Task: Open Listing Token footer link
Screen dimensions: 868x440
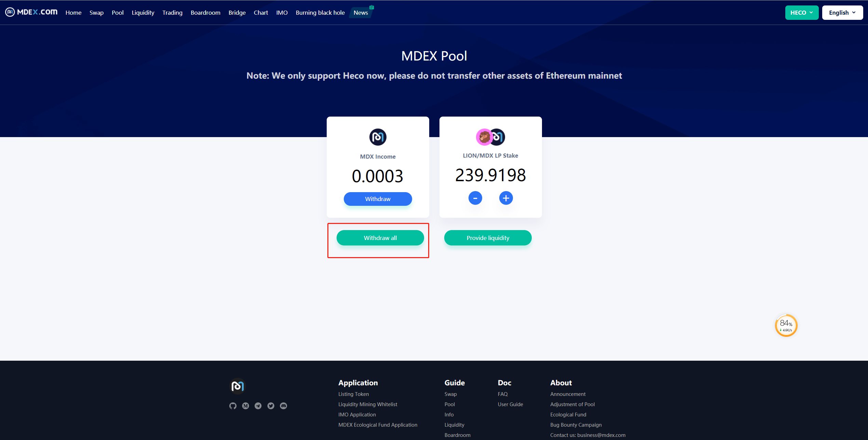Action: click(x=353, y=394)
